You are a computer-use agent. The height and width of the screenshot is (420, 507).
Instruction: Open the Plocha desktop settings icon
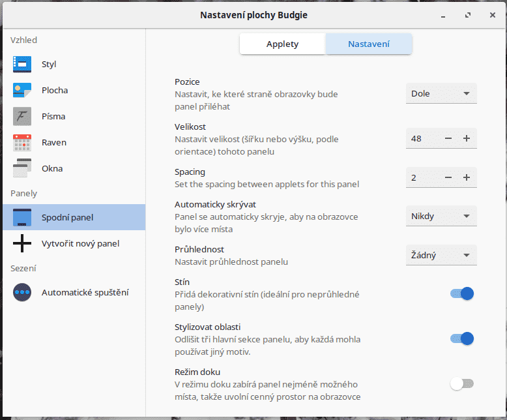22,90
